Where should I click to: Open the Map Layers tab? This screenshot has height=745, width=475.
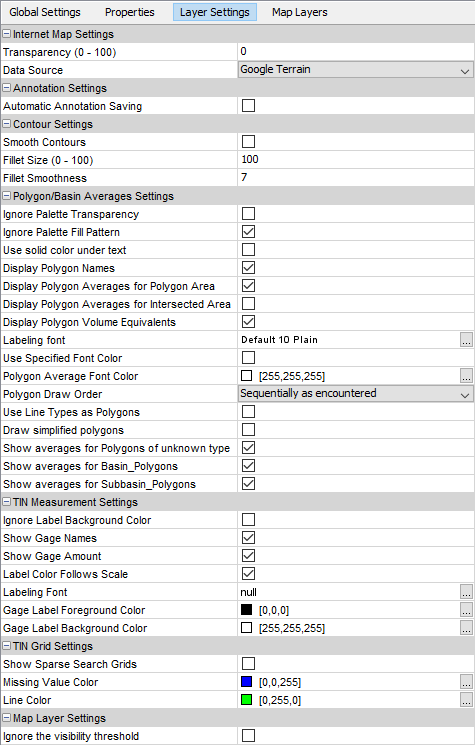point(300,12)
